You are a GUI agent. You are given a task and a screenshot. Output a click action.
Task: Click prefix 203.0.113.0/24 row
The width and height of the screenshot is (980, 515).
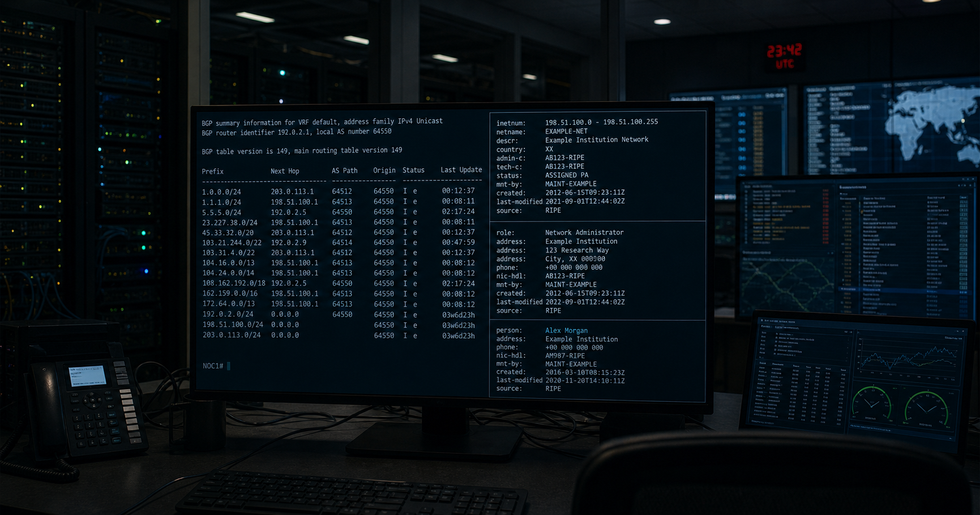[338, 335]
